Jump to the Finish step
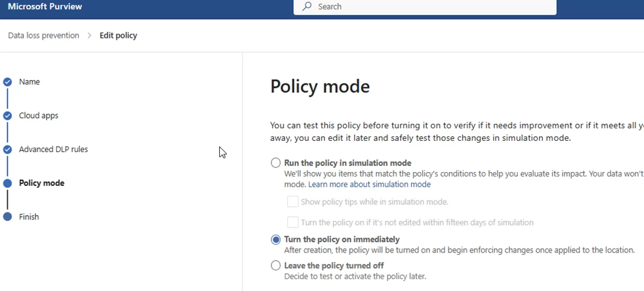The image size is (644, 291). (29, 217)
